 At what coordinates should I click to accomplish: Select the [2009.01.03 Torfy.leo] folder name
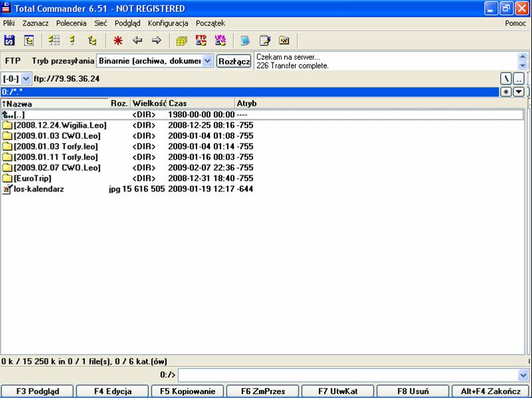point(56,147)
